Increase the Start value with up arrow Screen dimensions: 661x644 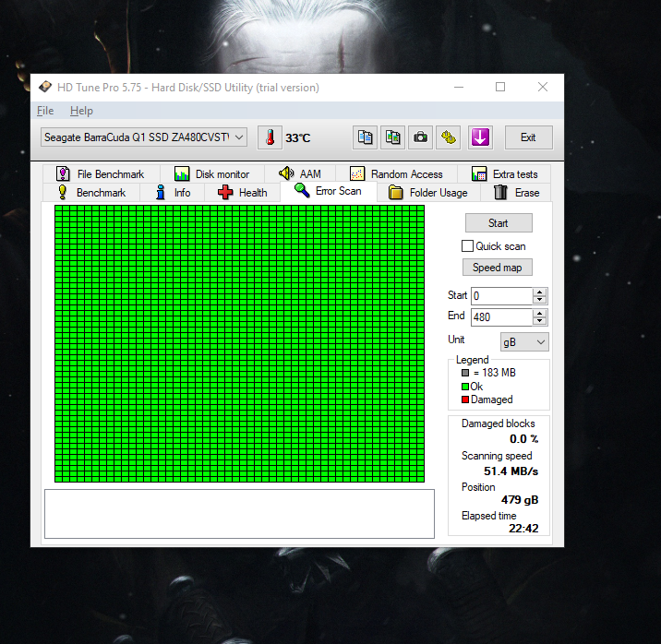[539, 292]
